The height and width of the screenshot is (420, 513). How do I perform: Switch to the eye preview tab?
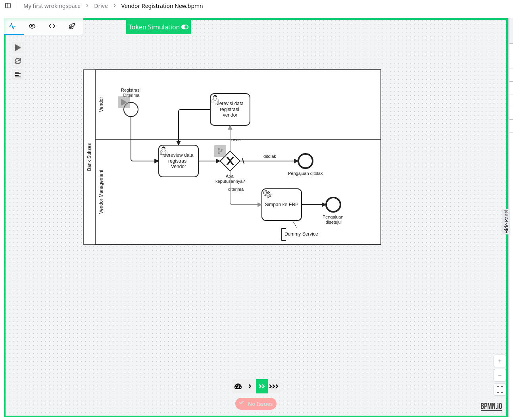click(x=32, y=26)
